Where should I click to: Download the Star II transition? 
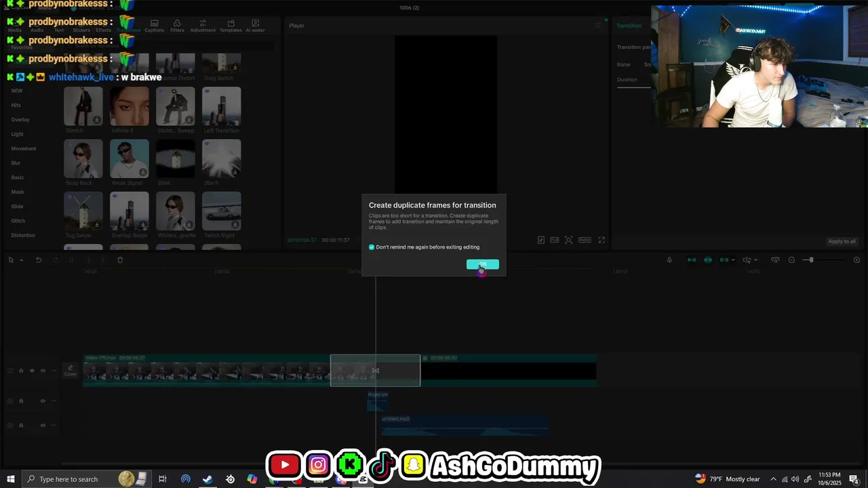pos(235,172)
